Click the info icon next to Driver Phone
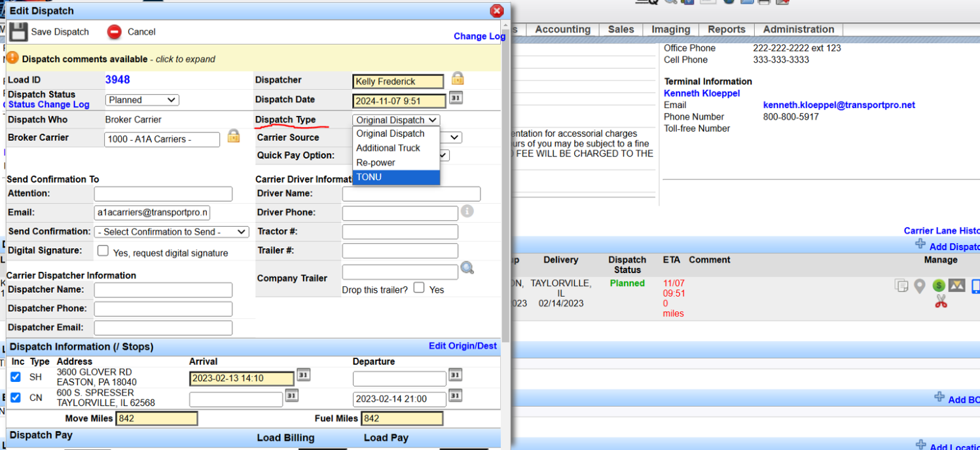Screen dimensions: 980x450 point(467,212)
